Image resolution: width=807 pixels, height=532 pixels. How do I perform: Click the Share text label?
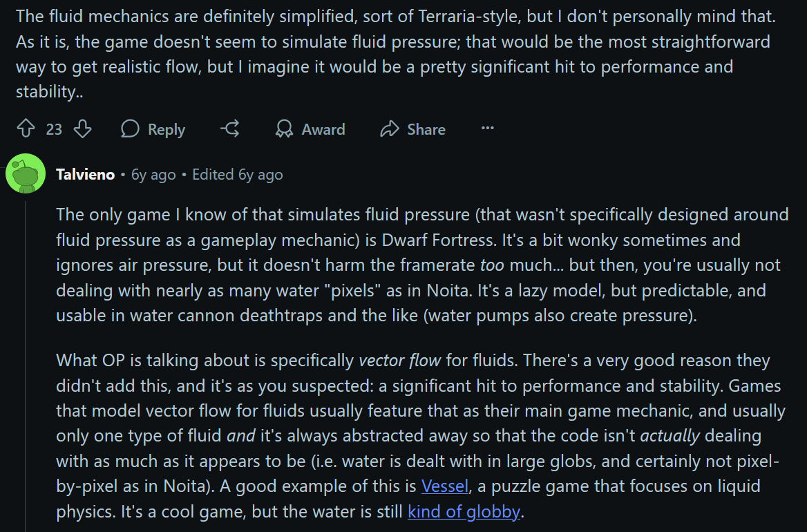(426, 129)
